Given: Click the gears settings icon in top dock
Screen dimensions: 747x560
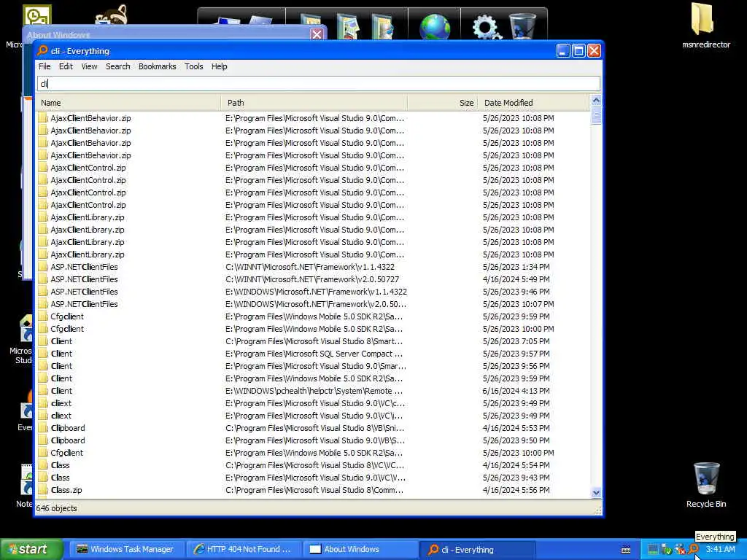Looking at the screenshot, I should click(487, 27).
